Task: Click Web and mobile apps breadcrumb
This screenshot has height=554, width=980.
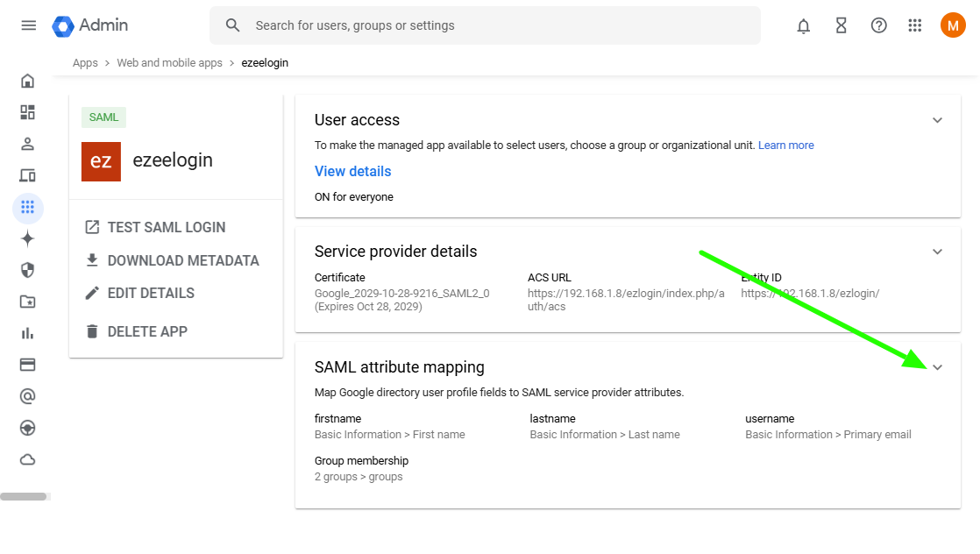Action: (169, 63)
